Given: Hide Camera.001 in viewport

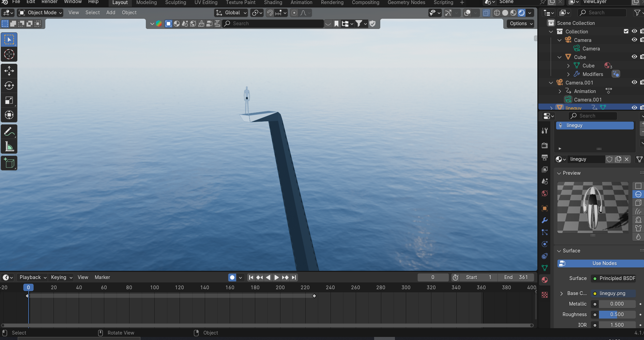Looking at the screenshot, I should (634, 82).
